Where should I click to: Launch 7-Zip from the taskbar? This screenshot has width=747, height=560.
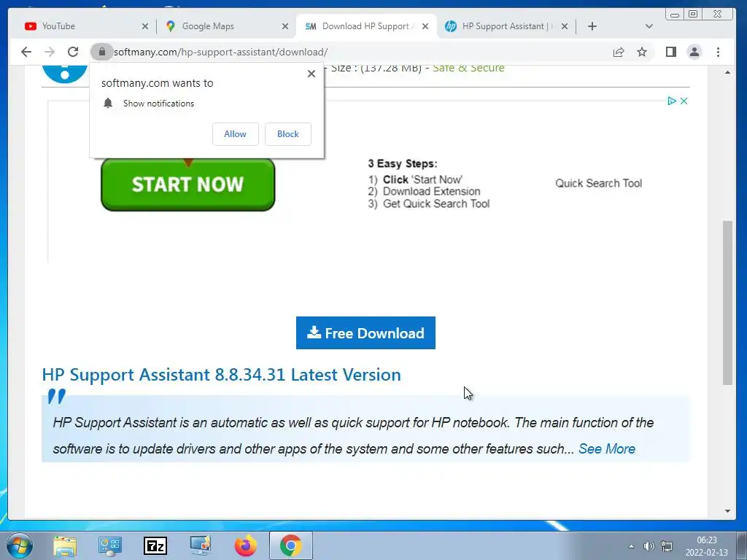155,545
